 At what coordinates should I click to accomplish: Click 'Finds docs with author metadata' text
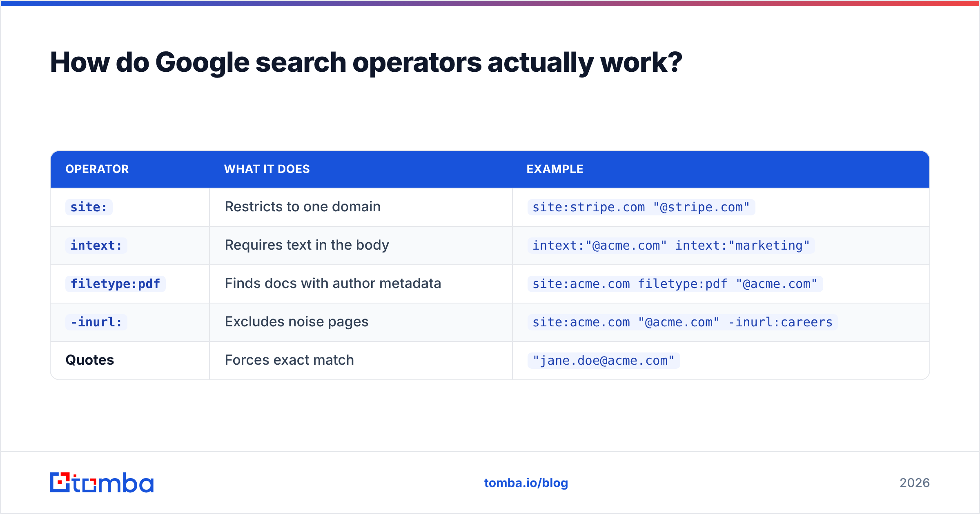tap(333, 284)
